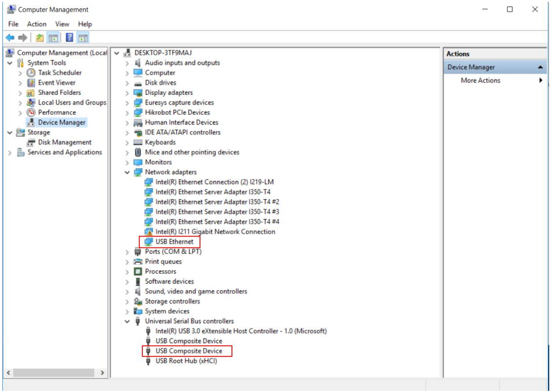Click the USB Root Hub (xHCI) plug icon
The width and height of the screenshot is (551, 392).
pyautogui.click(x=148, y=361)
